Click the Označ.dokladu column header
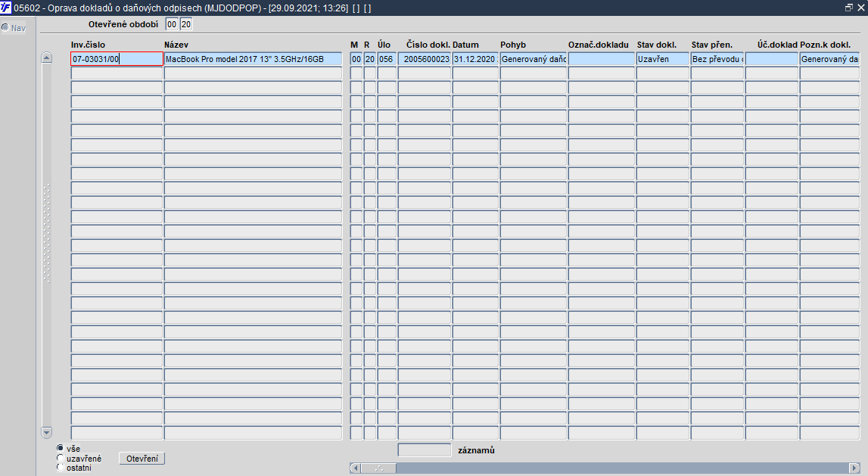Image resolution: width=868 pixels, height=476 pixels. tap(599, 45)
